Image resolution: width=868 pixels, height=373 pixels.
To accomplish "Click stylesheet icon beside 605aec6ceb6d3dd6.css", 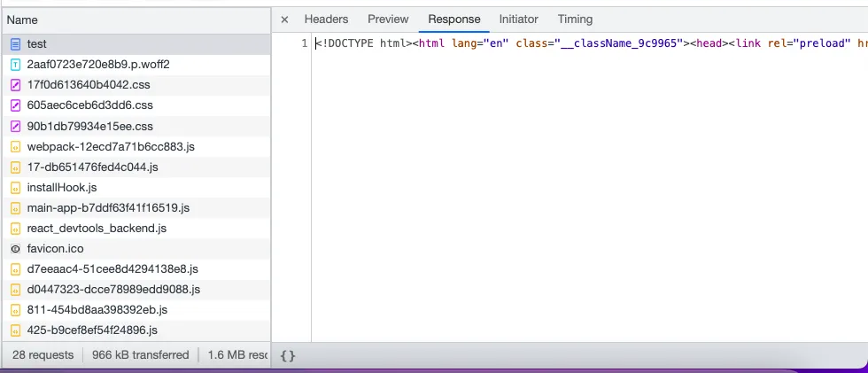I will [x=16, y=105].
